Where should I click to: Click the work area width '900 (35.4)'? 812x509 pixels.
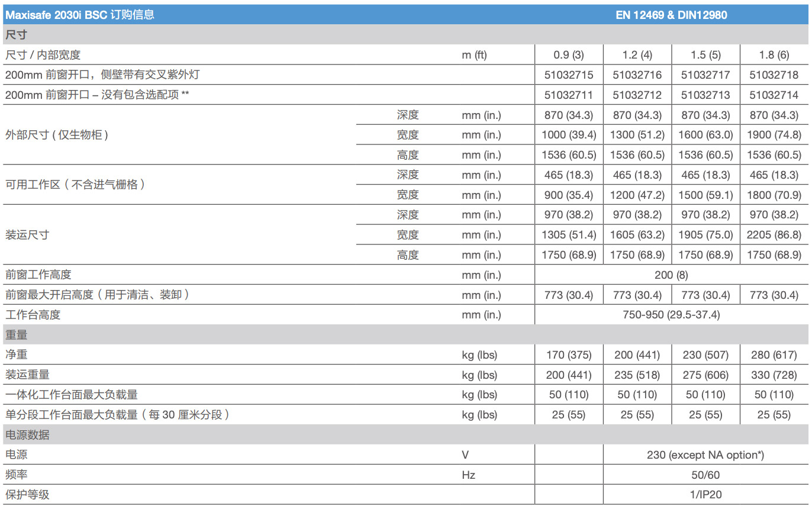pos(569,195)
